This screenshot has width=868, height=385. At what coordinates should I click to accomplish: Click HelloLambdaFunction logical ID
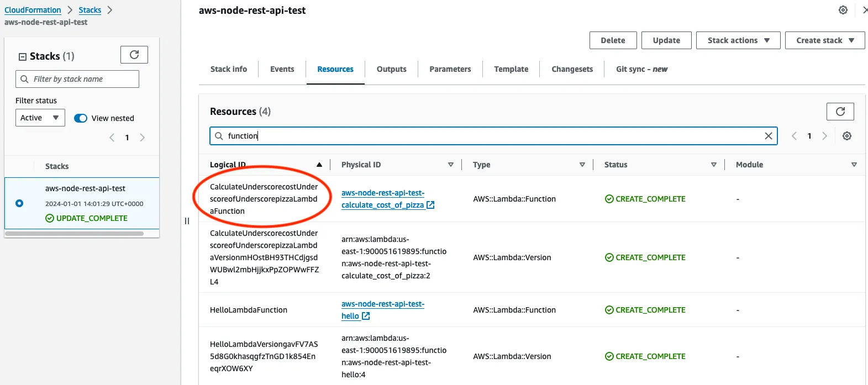click(x=249, y=310)
